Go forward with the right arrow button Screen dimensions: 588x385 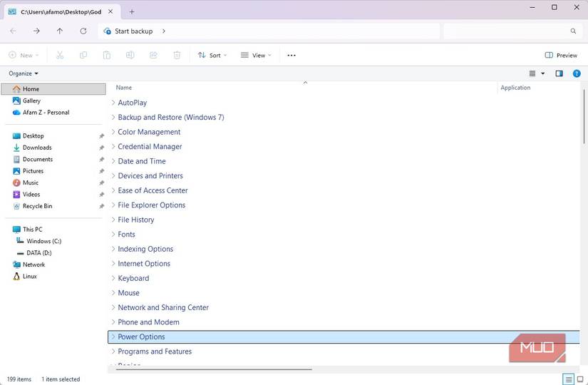click(36, 31)
